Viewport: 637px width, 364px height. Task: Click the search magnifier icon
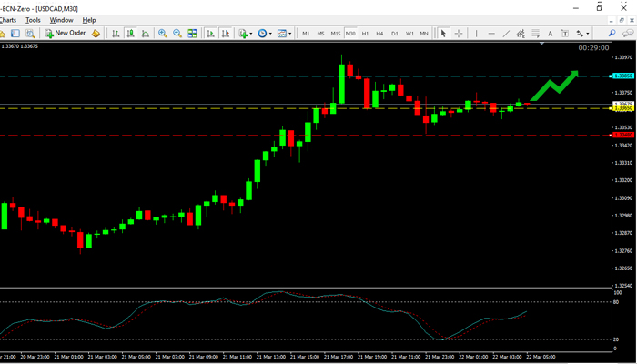pyautogui.click(x=612, y=34)
